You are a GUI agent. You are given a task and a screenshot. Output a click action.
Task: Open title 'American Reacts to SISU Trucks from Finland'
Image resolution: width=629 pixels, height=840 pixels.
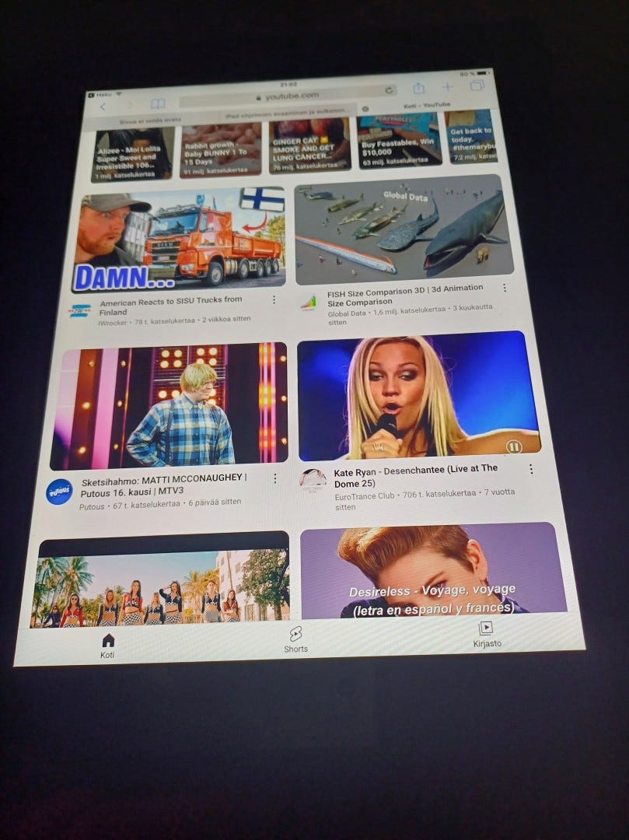pyautogui.click(x=170, y=306)
